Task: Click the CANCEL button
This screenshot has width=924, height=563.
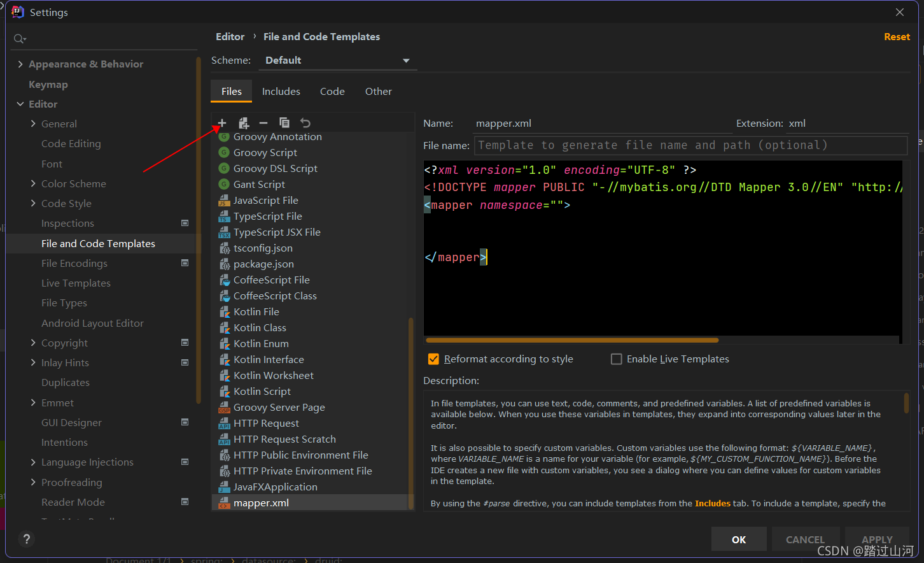Action: [x=805, y=539]
